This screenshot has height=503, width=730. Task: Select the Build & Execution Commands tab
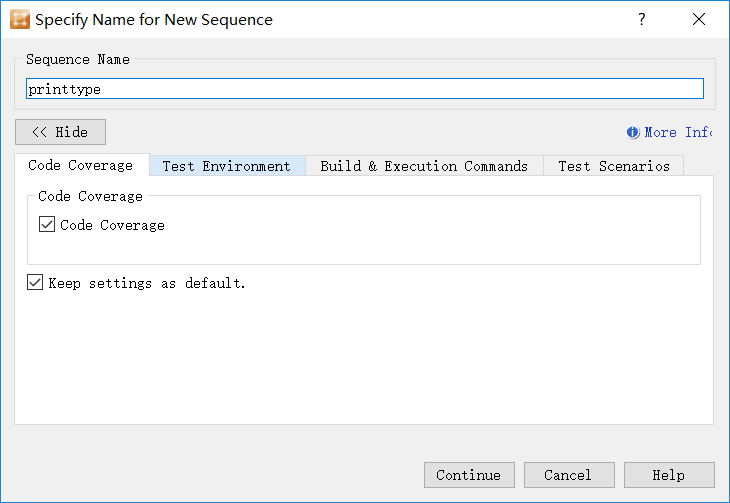click(x=424, y=166)
